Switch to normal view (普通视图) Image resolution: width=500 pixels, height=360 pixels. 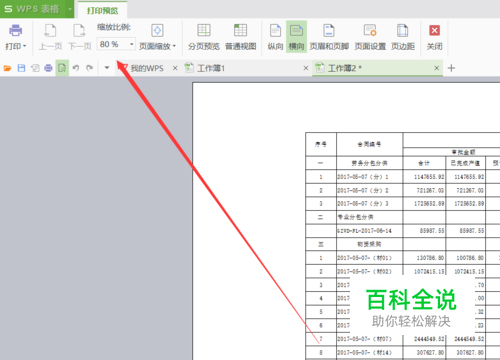tap(240, 37)
